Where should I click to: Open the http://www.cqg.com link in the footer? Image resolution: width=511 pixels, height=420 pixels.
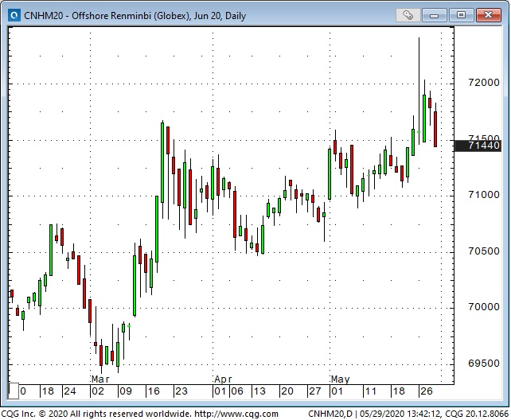click(236, 414)
